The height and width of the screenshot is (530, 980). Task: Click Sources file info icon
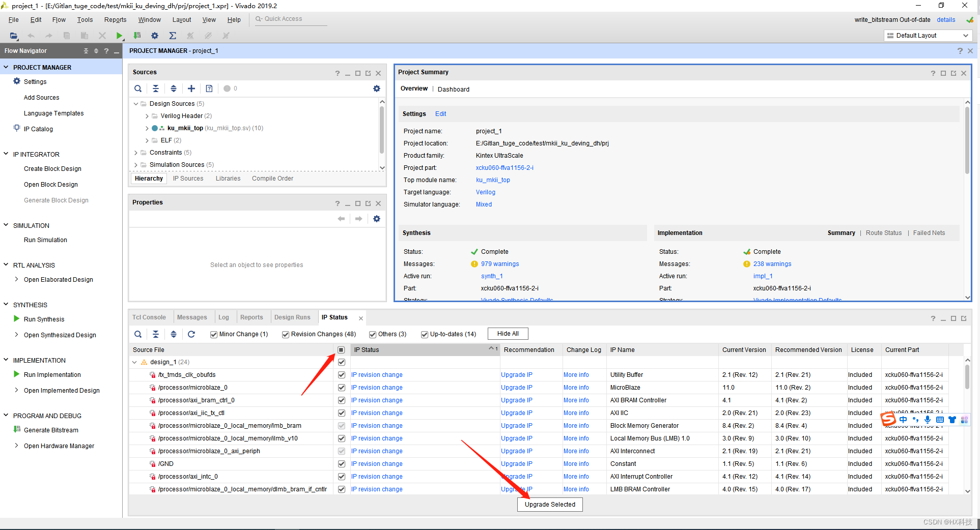coord(209,89)
